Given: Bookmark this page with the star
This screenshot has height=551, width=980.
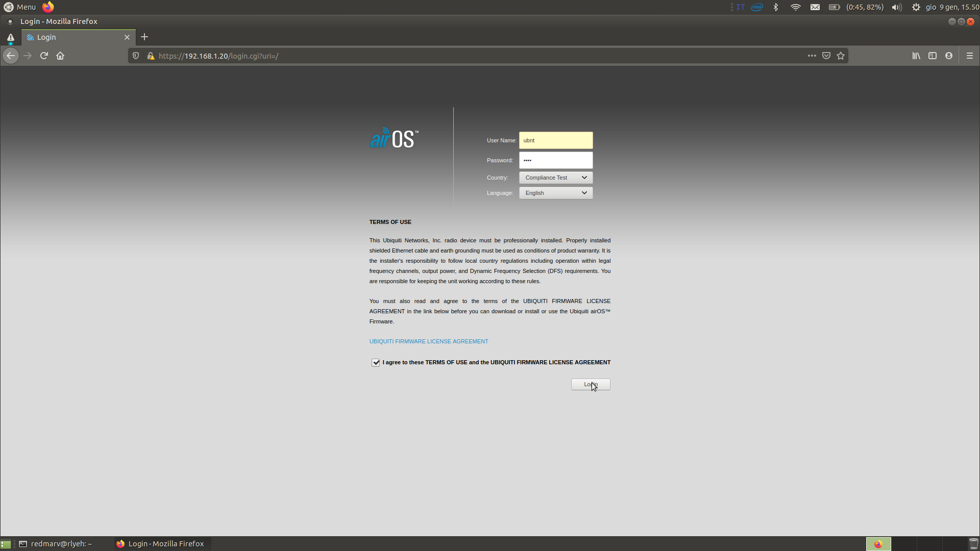Looking at the screenshot, I should (x=841, y=56).
